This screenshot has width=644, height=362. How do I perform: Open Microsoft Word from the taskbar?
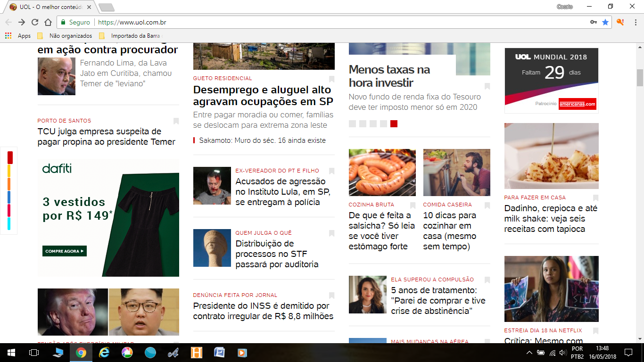219,353
